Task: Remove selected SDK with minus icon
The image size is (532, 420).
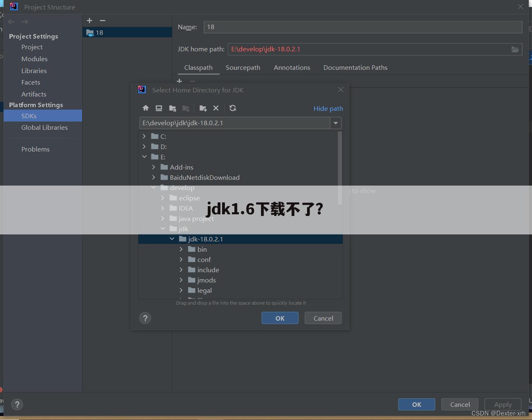Action: 103,21
